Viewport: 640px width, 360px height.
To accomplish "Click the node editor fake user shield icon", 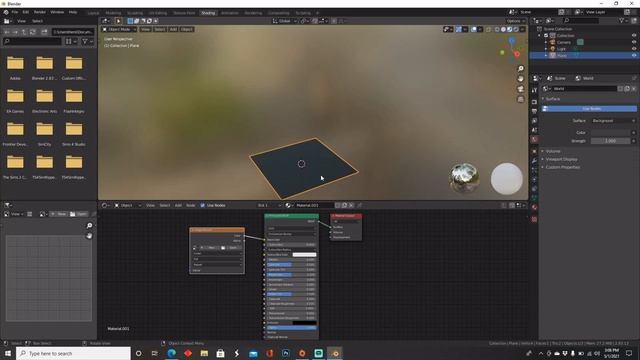I will (x=338, y=205).
